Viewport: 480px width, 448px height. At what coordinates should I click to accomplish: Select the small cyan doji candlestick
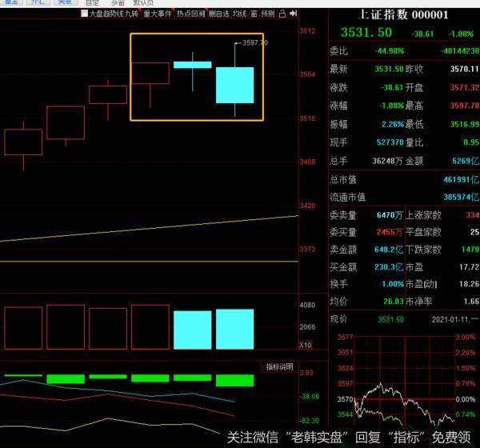click(193, 65)
